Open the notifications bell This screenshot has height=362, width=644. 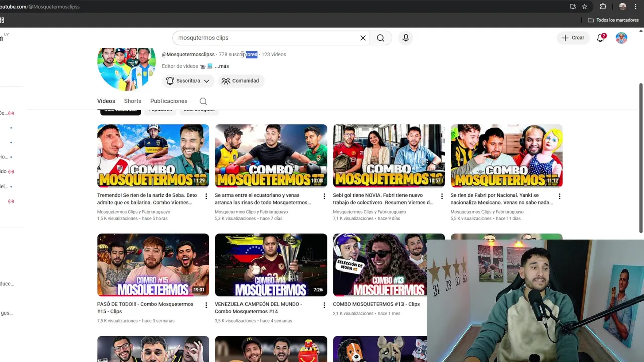[x=601, y=38]
